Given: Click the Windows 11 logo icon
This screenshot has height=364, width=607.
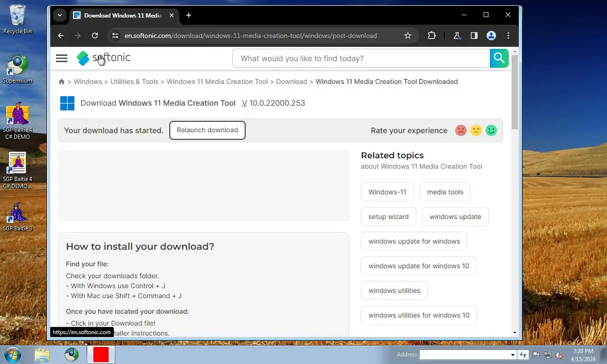Looking at the screenshot, I should [x=67, y=103].
